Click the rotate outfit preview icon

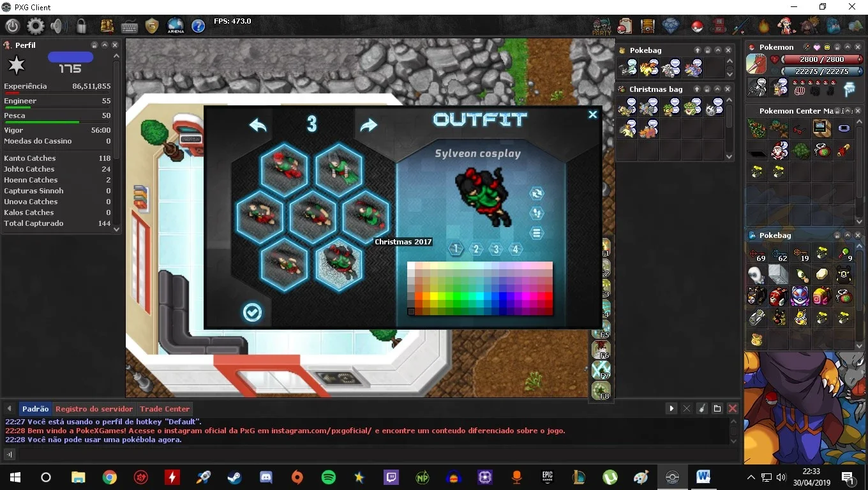pos(537,193)
